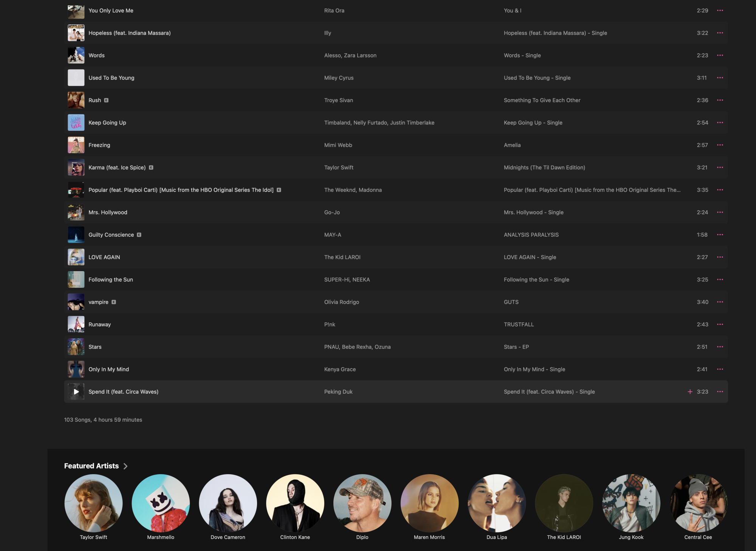Open more options for Karma row
756x551 pixels.
pos(720,168)
